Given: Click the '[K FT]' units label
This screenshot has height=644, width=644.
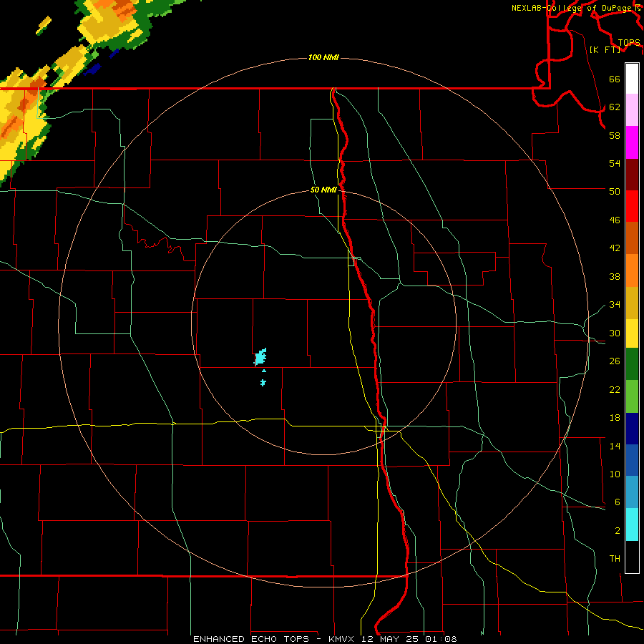Looking at the screenshot, I should point(605,49).
